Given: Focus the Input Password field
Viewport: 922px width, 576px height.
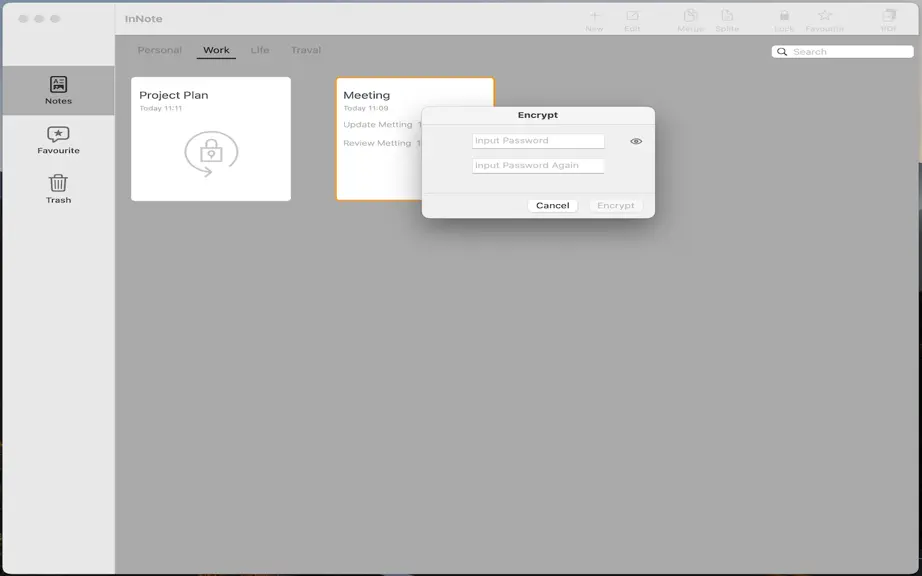Looking at the screenshot, I should [538, 141].
